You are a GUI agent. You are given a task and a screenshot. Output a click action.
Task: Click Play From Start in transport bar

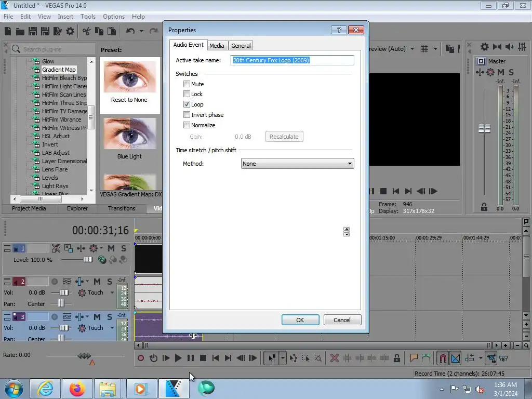tap(166, 358)
